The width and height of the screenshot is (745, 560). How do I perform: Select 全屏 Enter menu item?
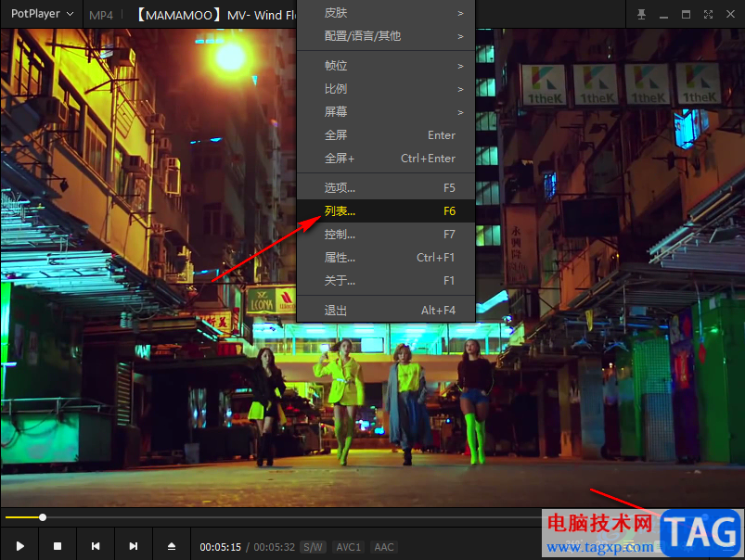386,135
